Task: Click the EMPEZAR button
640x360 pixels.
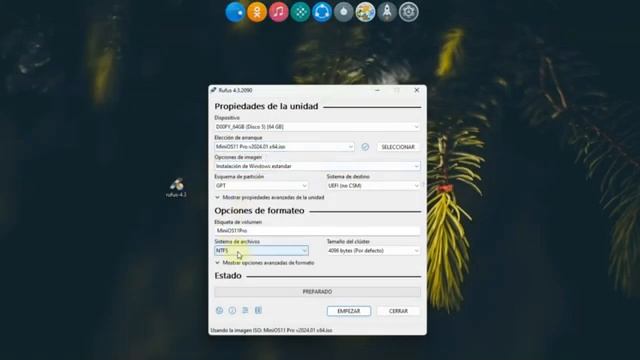Action: click(x=349, y=311)
